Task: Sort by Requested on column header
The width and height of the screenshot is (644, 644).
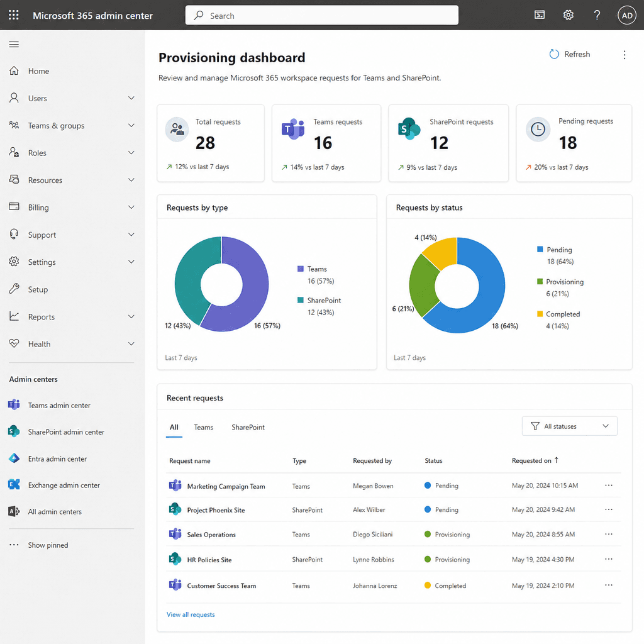Action: tap(535, 460)
